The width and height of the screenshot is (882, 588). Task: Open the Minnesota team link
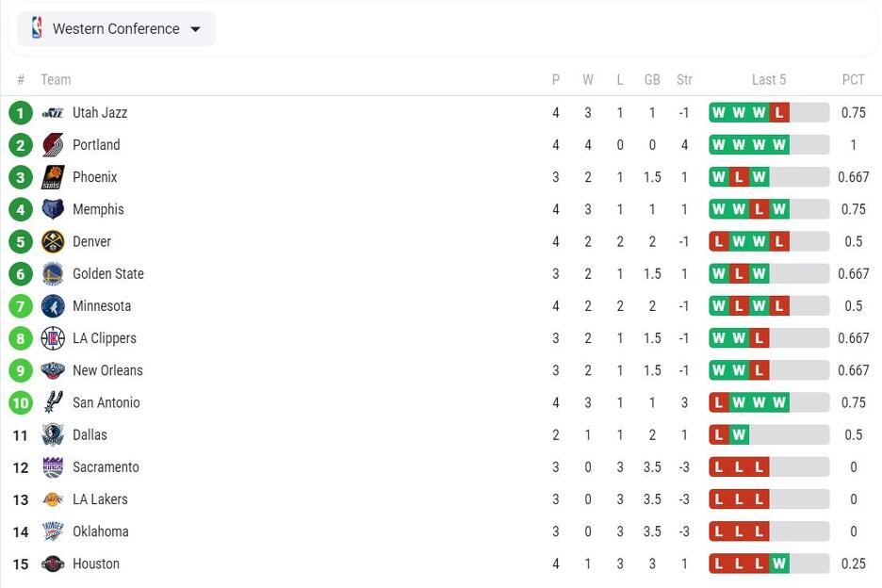102,306
